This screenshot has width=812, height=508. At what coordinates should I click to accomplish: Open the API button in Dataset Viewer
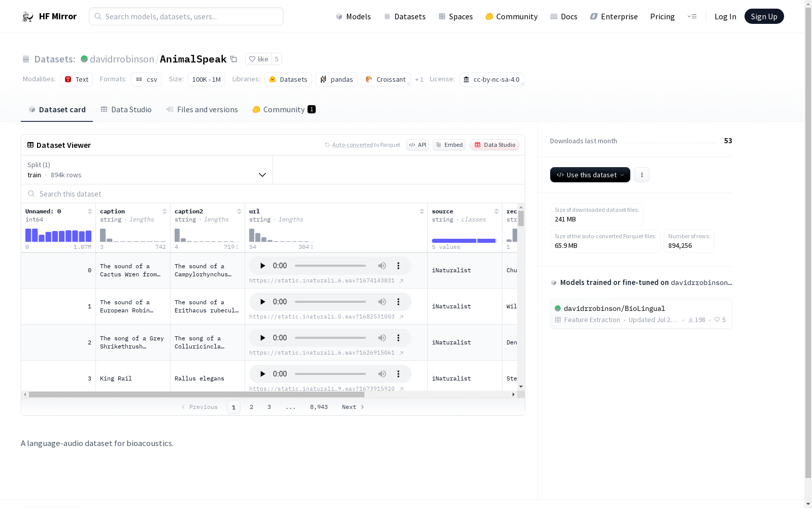point(418,145)
